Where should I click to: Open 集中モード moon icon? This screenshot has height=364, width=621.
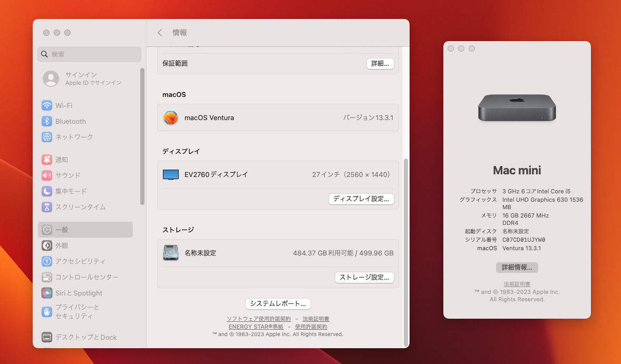coord(47,191)
